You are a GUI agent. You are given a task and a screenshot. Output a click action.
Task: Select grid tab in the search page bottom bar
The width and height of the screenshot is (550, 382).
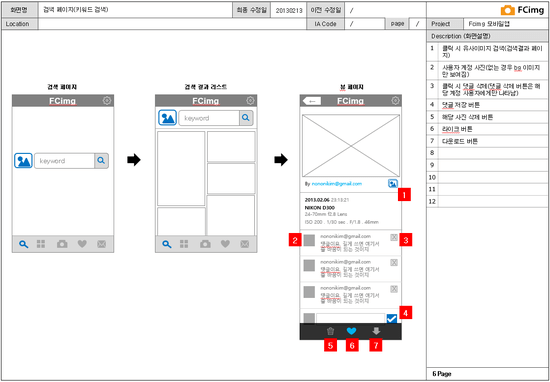(x=41, y=244)
